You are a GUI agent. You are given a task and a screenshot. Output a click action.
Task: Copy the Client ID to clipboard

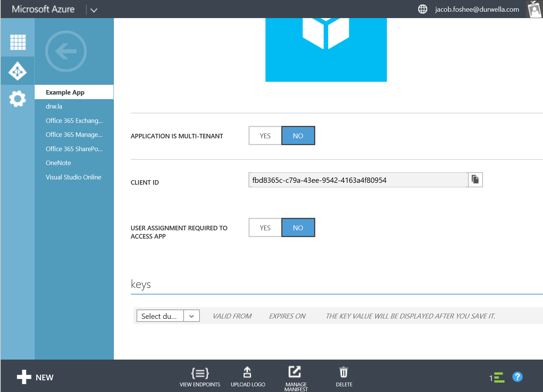(475, 180)
